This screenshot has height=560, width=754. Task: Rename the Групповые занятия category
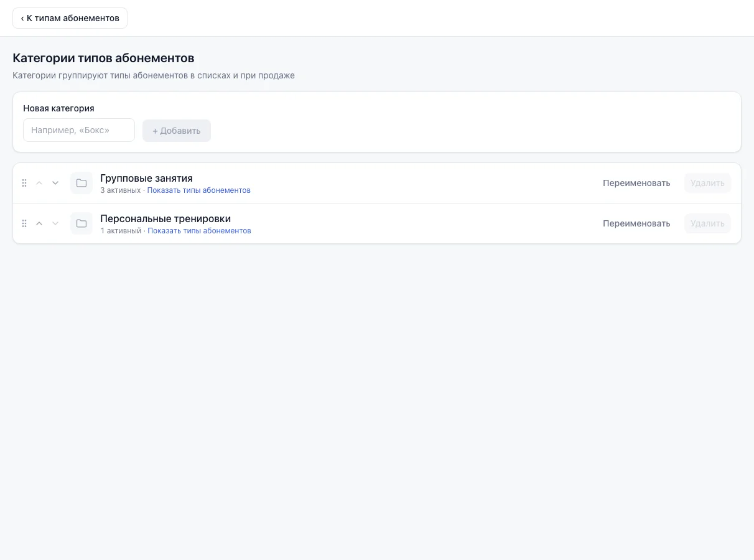pyautogui.click(x=636, y=183)
